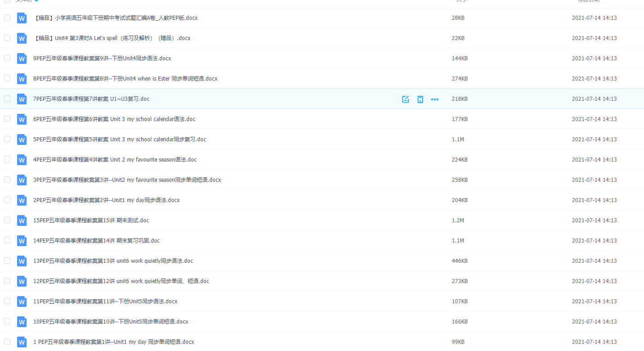This screenshot has width=644, height=351.
Task: Click the edit icon on the 7PEP file row
Action: [x=405, y=99]
